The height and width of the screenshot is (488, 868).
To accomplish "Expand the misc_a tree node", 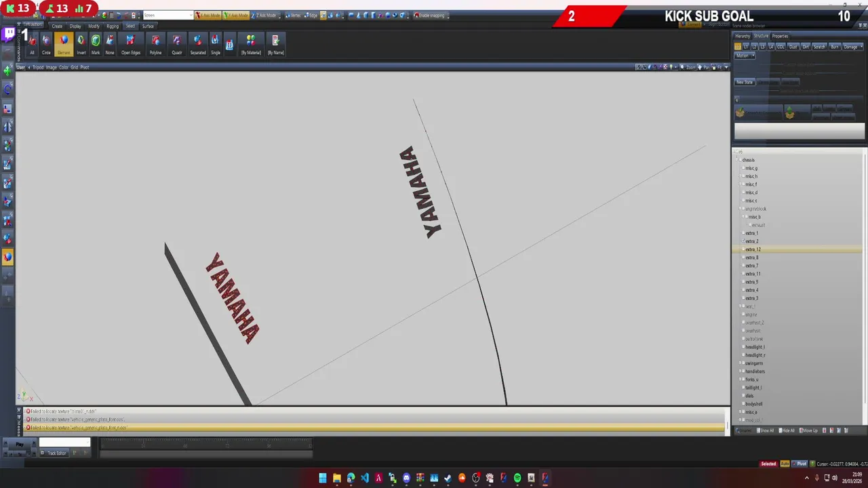I will click(741, 412).
